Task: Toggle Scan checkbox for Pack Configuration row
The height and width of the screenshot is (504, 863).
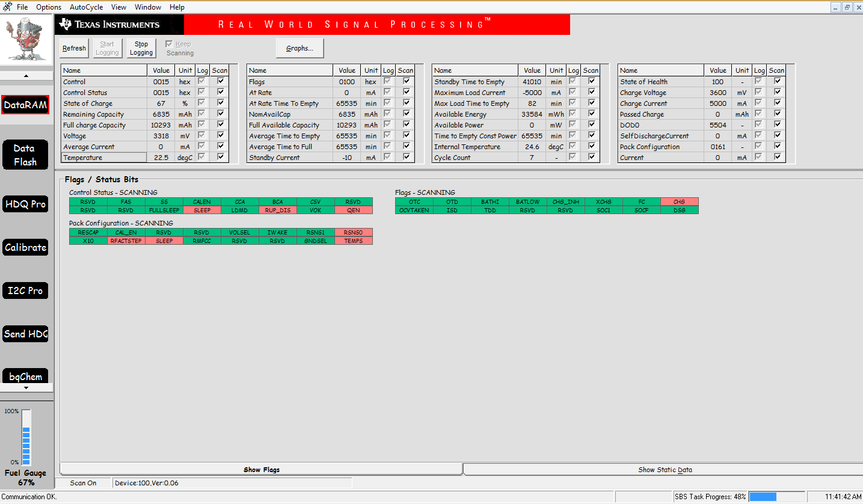Action: (x=778, y=146)
